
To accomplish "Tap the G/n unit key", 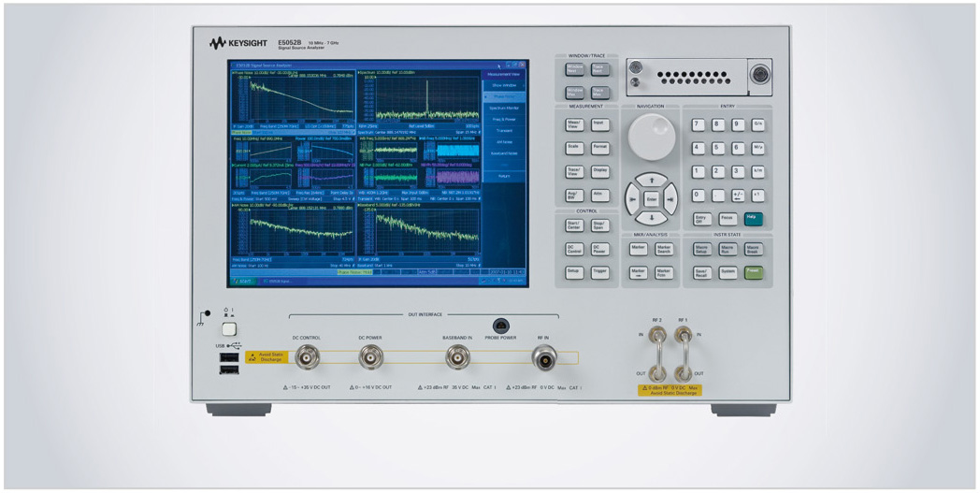I will pyautogui.click(x=758, y=125).
